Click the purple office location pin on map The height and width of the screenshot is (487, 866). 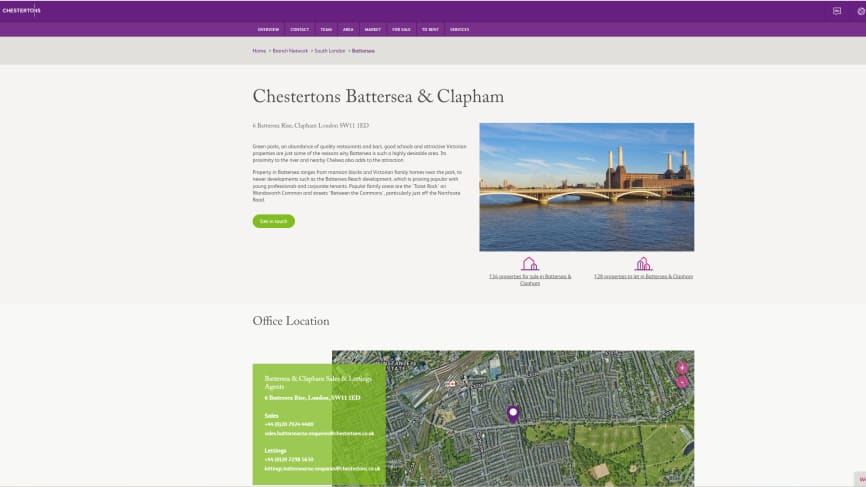click(513, 414)
